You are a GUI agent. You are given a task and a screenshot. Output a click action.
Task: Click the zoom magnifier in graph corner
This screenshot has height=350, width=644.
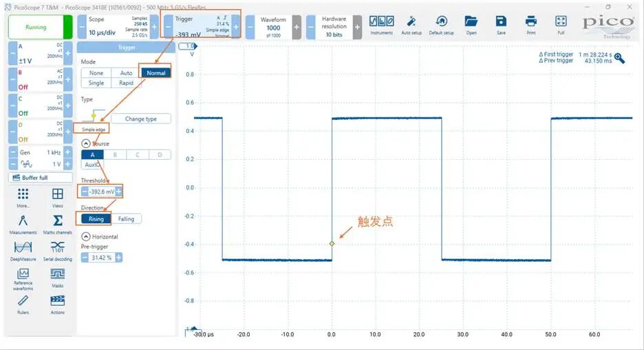tap(620, 59)
